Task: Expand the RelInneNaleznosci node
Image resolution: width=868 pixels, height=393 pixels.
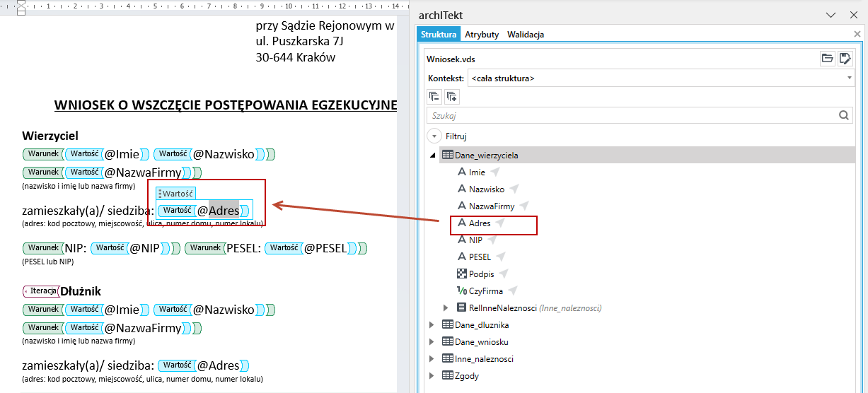Action: tap(446, 307)
